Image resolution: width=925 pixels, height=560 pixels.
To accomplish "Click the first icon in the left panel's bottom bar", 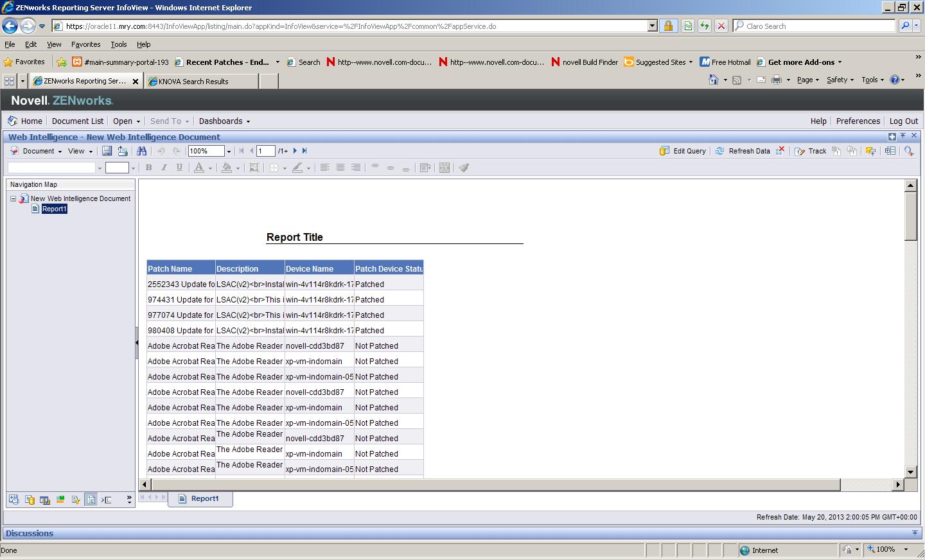I will (13, 500).
